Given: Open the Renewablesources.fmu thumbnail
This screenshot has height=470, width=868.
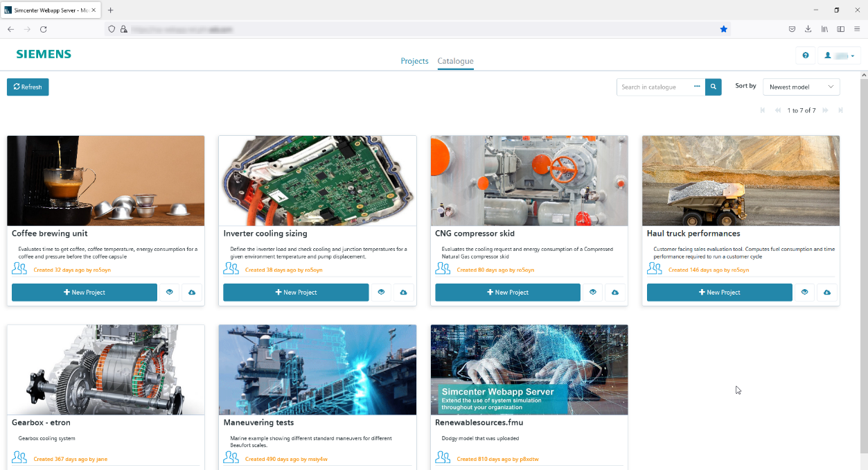Looking at the screenshot, I should pyautogui.click(x=529, y=369).
